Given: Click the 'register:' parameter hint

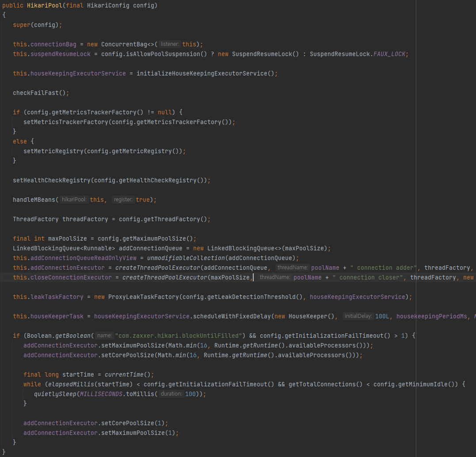Looking at the screenshot, I should tap(123, 200).
